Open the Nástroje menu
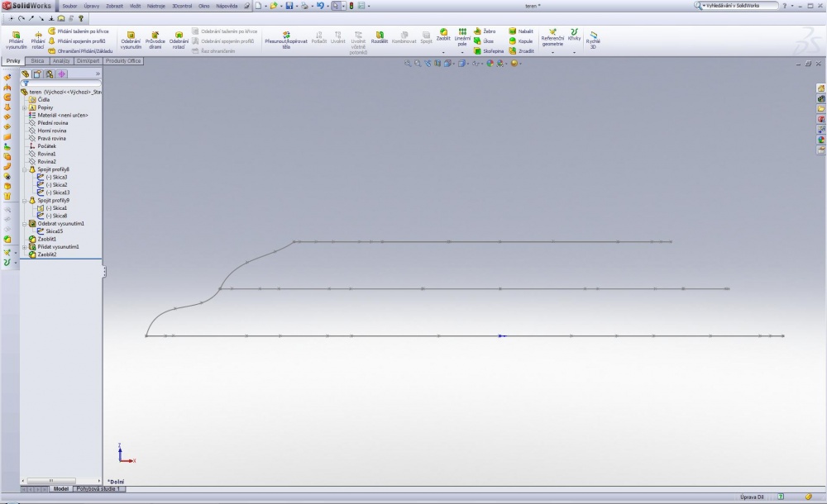Screen dimensions: 827x504 point(156,6)
